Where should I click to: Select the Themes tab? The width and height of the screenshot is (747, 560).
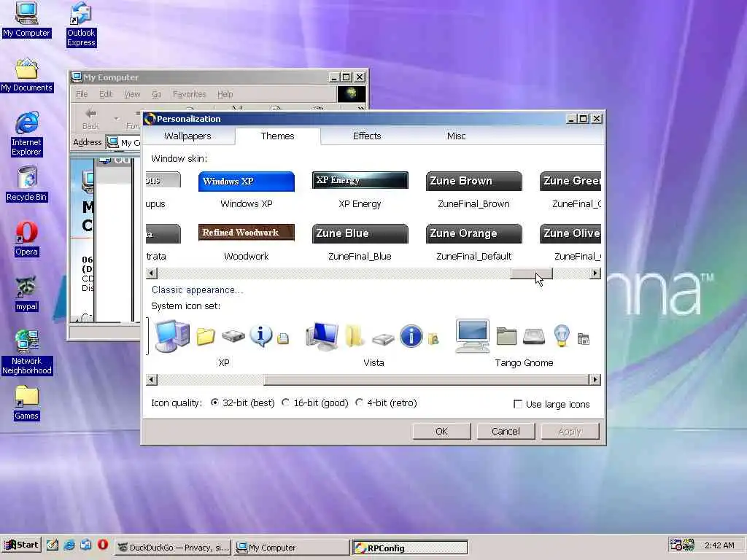(x=277, y=136)
